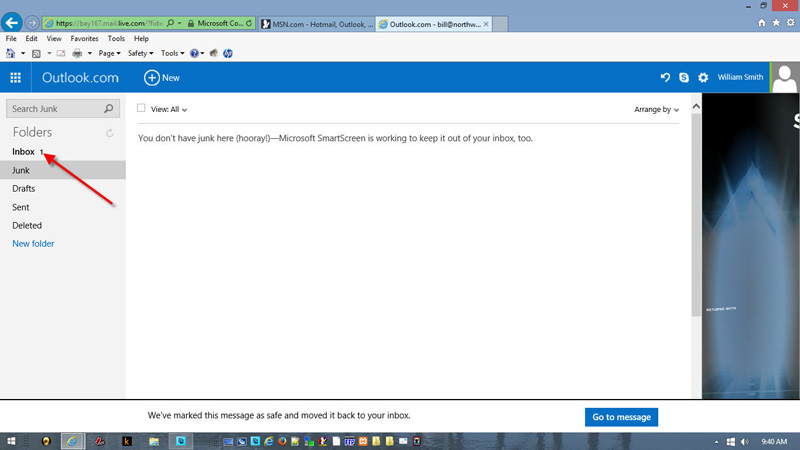Open the Edit menu
Viewport: 800px width, 450px height.
[x=31, y=38]
